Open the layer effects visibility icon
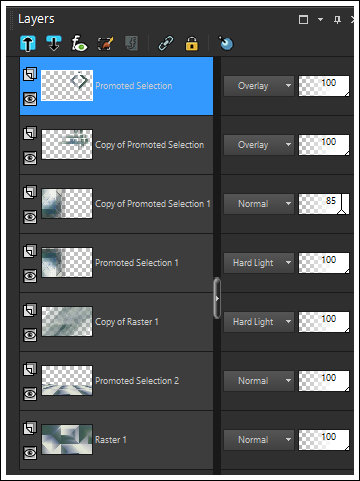Viewport: 360px width, 481px height. pos(79,43)
